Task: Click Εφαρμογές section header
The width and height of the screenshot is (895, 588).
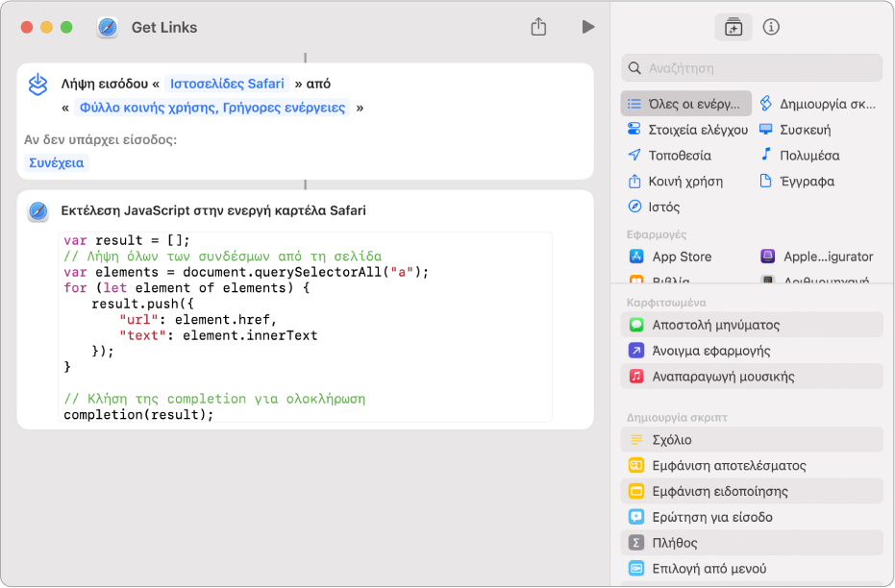Action: coord(657,234)
